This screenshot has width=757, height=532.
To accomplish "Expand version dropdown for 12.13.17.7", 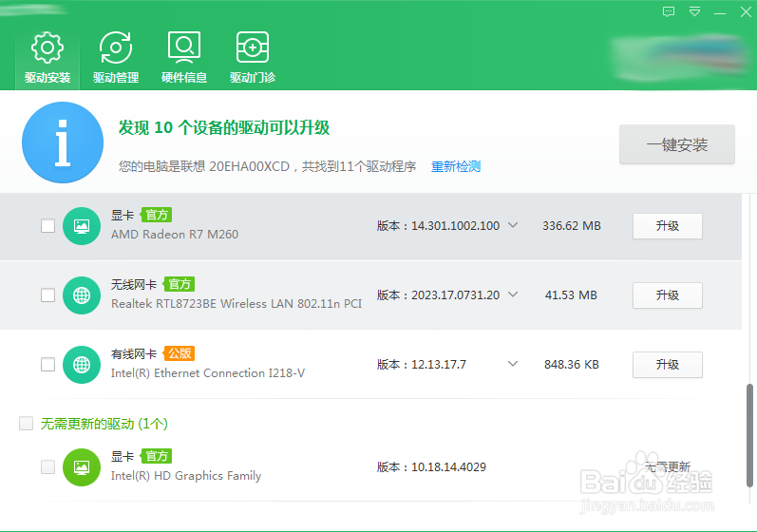I will pos(513,364).
